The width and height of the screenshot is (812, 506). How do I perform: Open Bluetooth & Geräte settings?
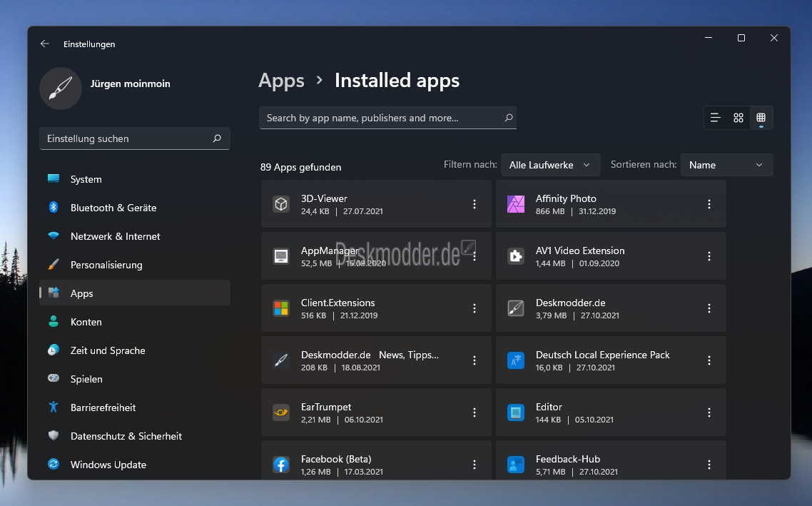coord(135,208)
